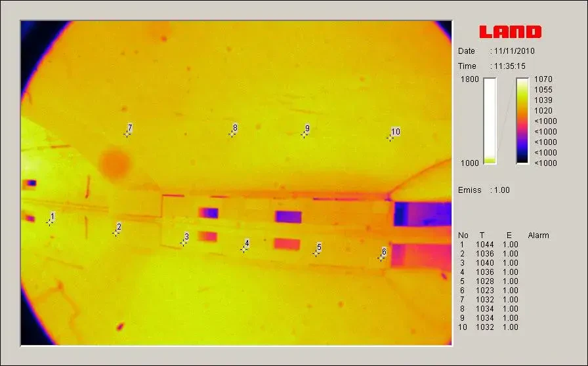This screenshot has width=588, height=366.
Task: Click the Emiss value 1.00
Action: click(x=502, y=190)
